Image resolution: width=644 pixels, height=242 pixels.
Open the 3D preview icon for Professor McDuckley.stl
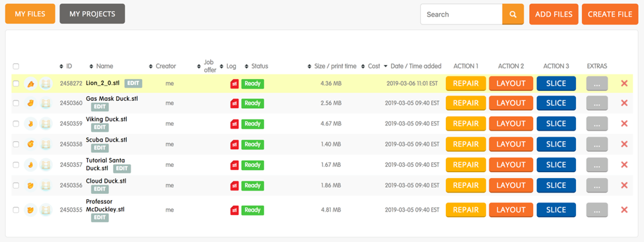30,210
